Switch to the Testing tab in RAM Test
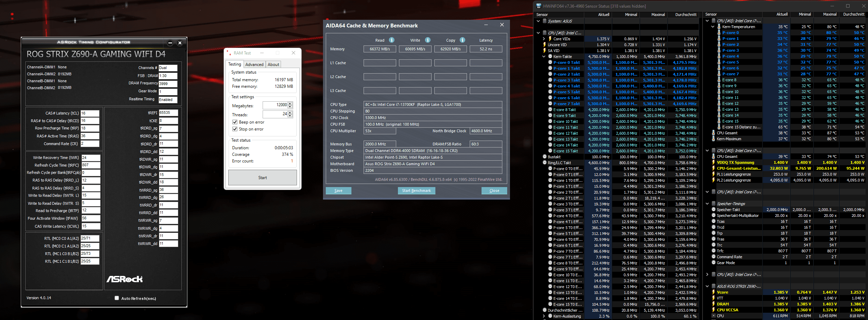Viewport: 868px width, 320px height. (x=235, y=64)
